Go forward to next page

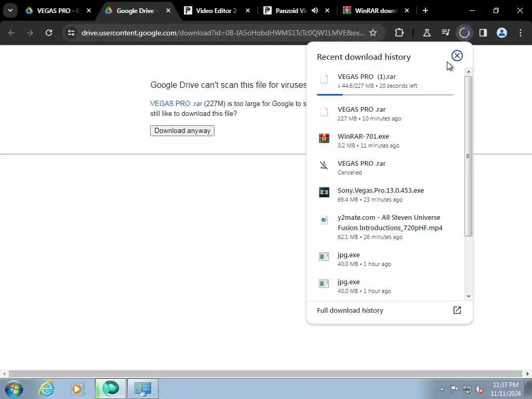(30, 33)
